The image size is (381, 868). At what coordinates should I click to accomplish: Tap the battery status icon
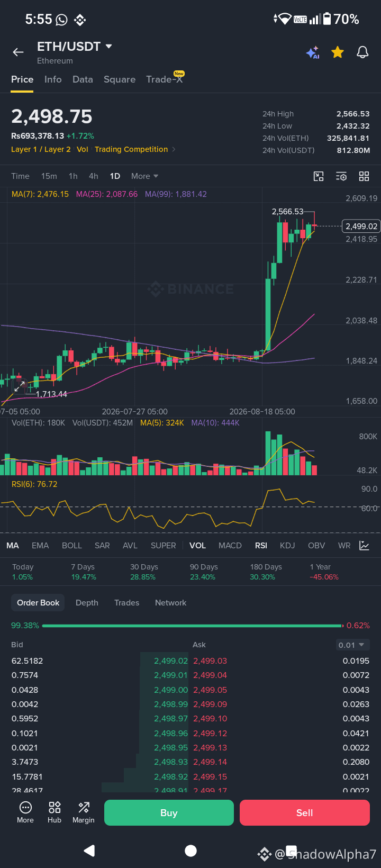[327, 19]
